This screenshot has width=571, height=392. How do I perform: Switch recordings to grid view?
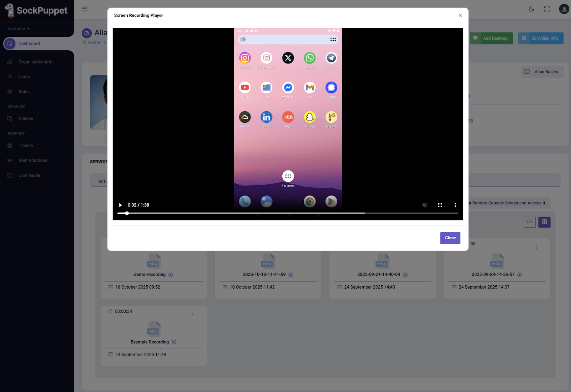(544, 222)
